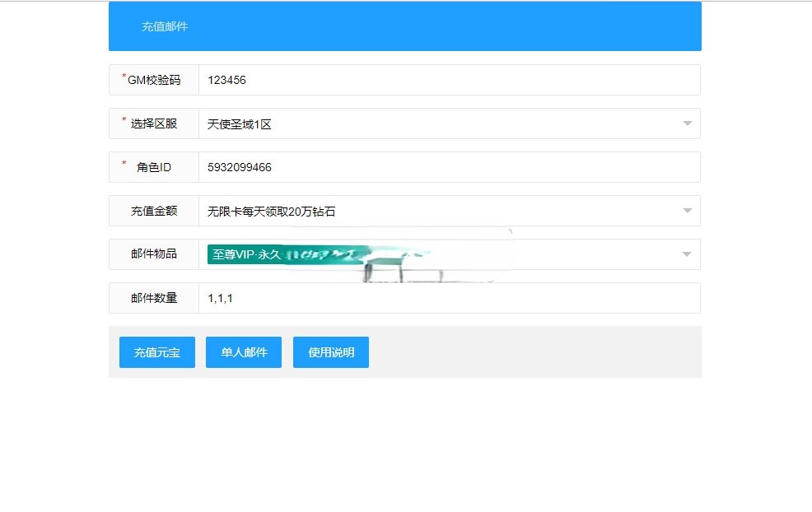Click the 无限卡每天领取20万钻石 option text
The width and height of the screenshot is (812, 512).
click(x=262, y=210)
